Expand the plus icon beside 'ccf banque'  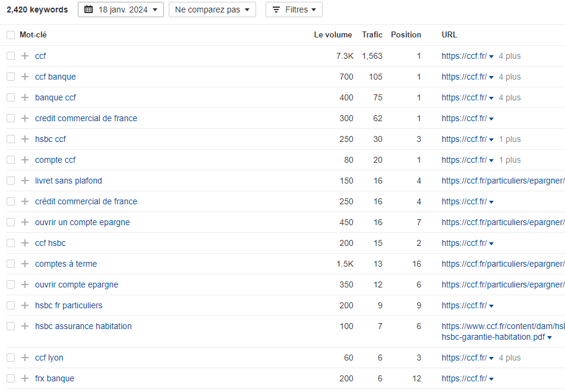pos(25,77)
